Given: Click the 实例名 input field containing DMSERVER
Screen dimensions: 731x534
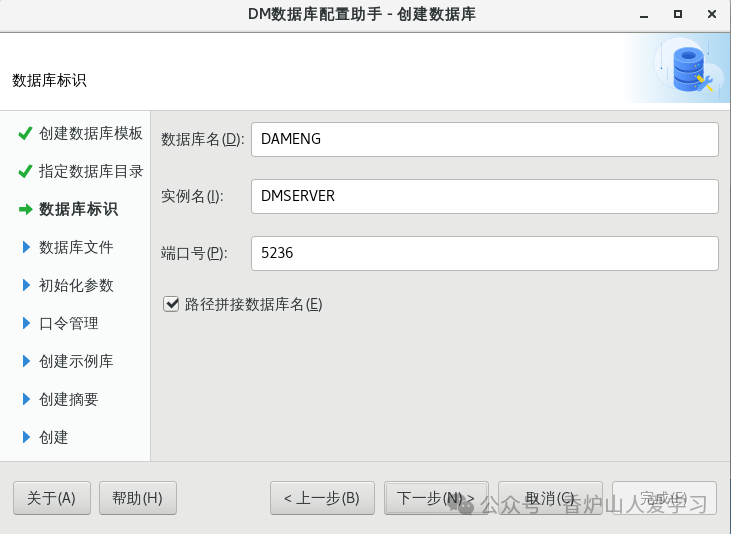Looking at the screenshot, I should (x=484, y=196).
